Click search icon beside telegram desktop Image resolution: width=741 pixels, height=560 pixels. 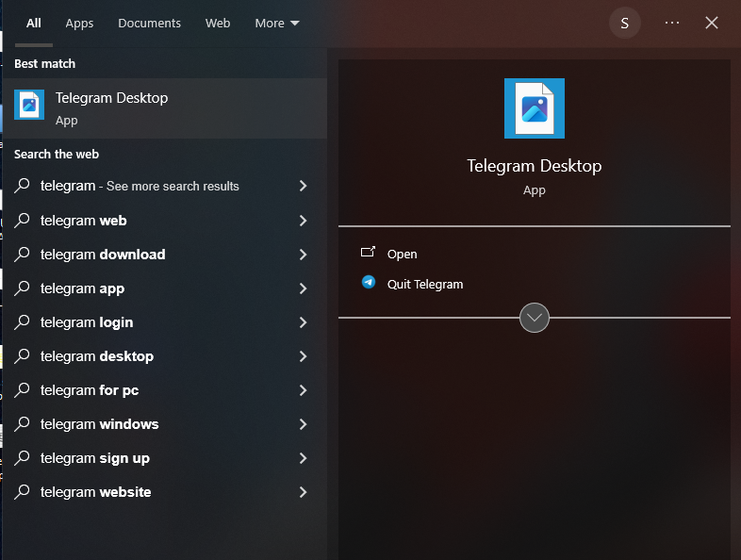point(22,355)
